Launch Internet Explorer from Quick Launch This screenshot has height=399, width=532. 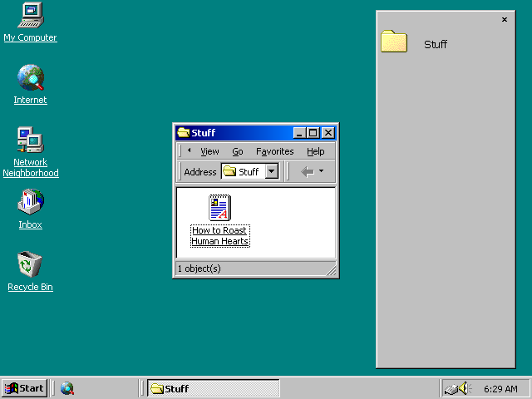(67, 388)
